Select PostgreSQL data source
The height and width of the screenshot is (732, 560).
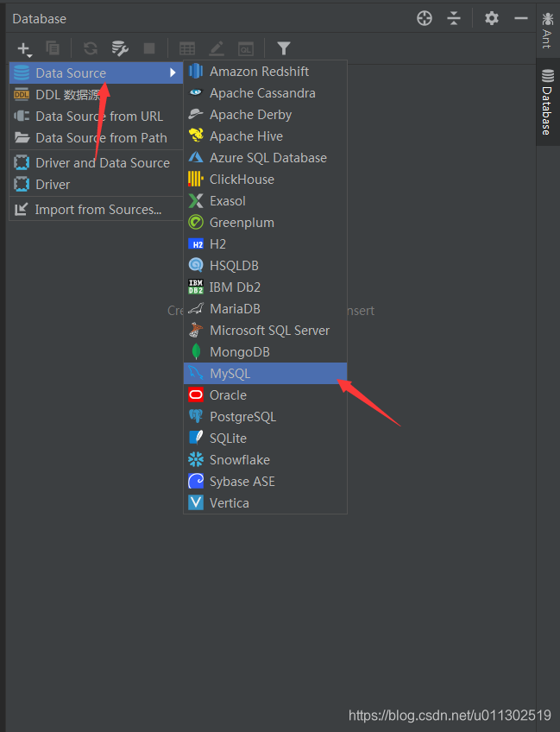(265, 416)
